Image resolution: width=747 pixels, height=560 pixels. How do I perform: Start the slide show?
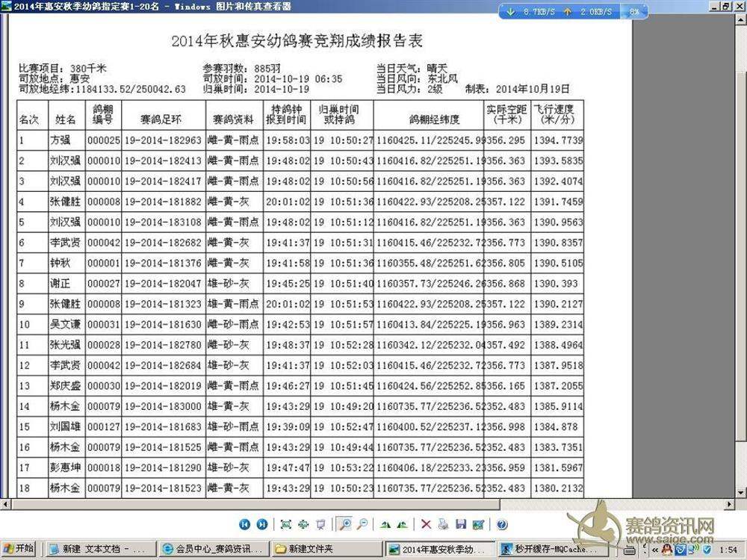tap(320, 524)
